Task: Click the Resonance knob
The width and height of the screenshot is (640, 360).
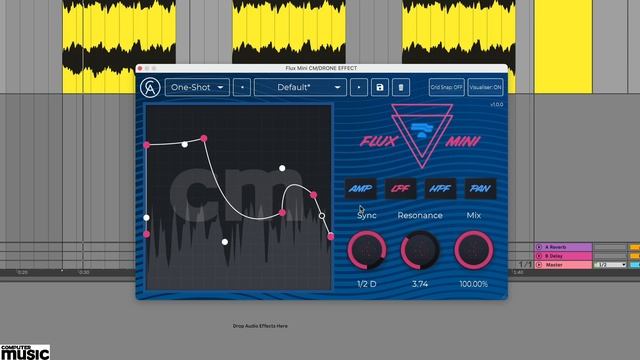Action: [420, 250]
